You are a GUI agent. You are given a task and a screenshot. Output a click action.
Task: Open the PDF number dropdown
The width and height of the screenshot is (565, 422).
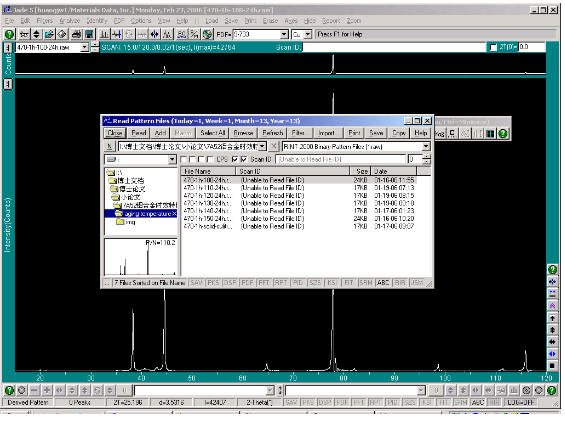[284, 35]
